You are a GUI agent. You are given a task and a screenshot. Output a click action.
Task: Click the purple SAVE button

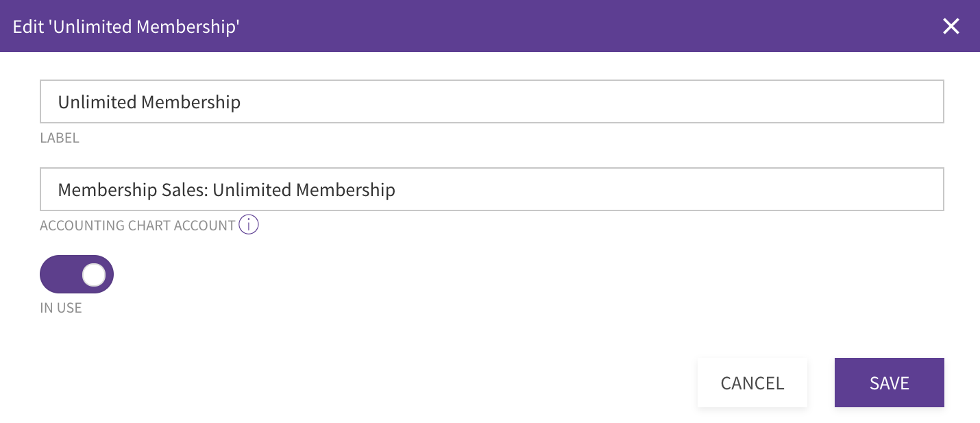click(890, 383)
